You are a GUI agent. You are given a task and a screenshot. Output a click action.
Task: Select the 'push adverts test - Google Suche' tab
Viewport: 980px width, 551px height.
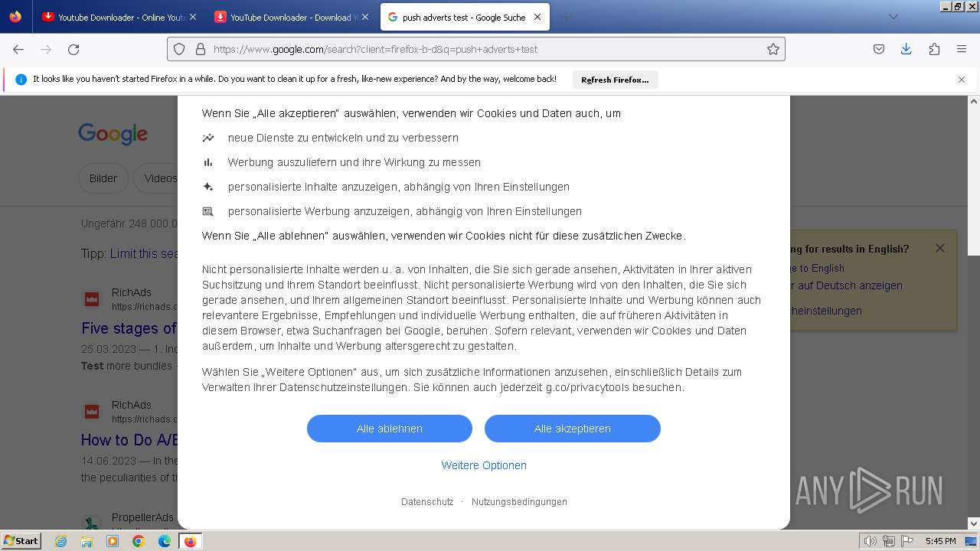click(464, 17)
